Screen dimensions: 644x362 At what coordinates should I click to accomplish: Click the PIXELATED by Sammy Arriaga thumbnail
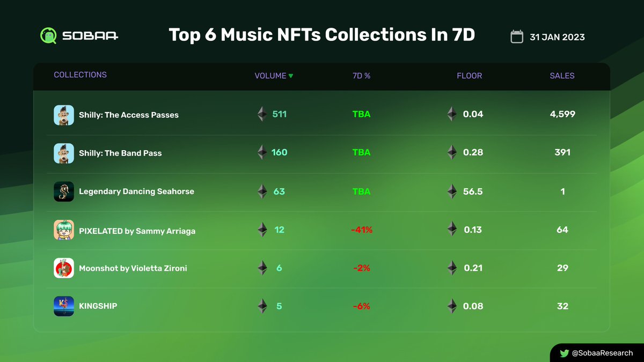click(x=64, y=230)
